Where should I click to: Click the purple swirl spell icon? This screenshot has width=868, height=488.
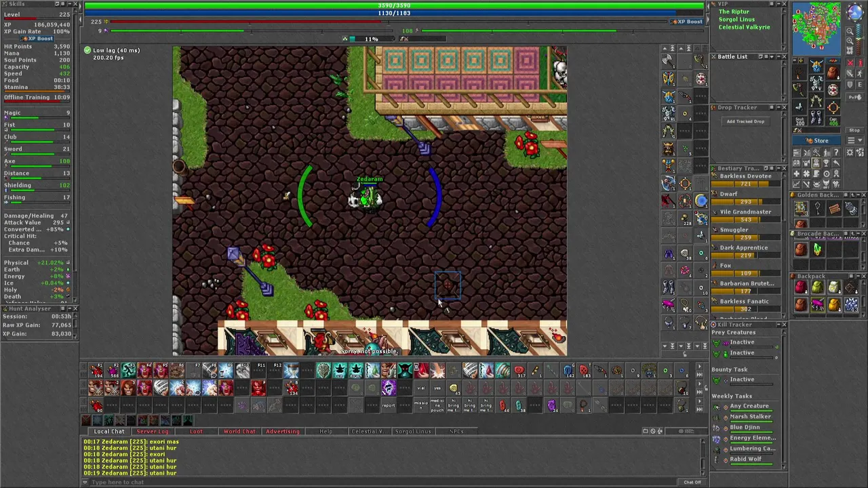click(388, 388)
